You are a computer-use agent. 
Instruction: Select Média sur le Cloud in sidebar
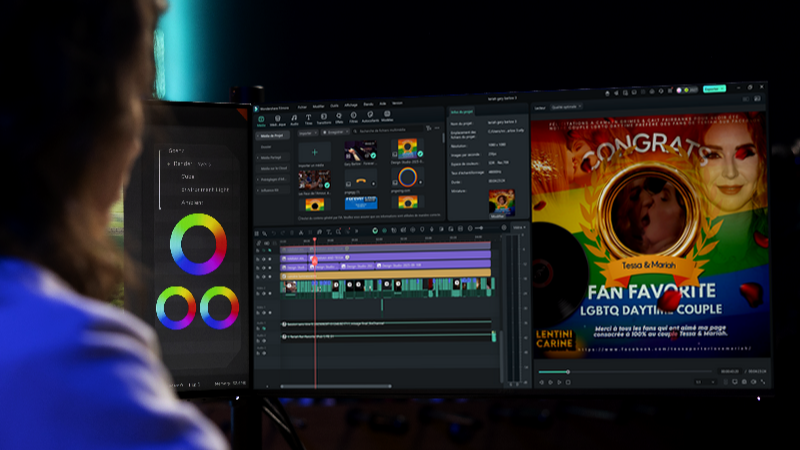tap(272, 168)
